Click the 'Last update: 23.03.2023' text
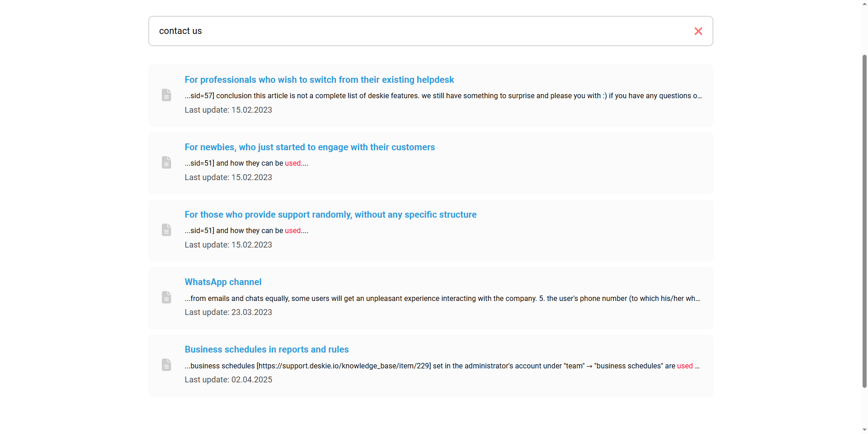This screenshot has width=868, height=434. click(228, 312)
